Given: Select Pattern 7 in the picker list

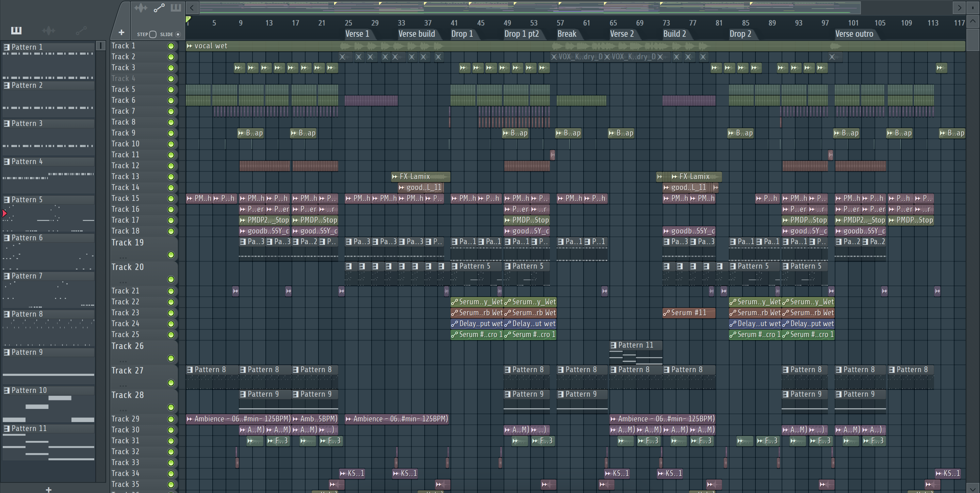Looking at the screenshot, I should (x=49, y=276).
